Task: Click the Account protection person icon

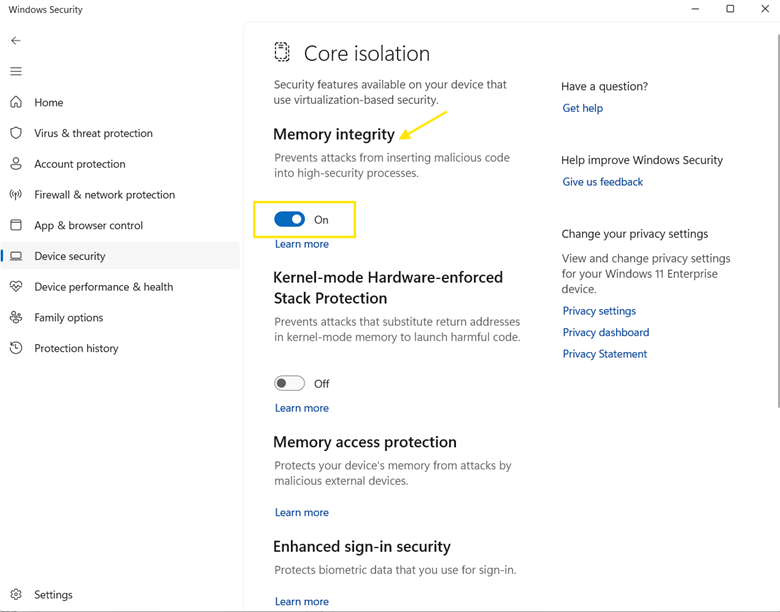Action: pos(16,164)
